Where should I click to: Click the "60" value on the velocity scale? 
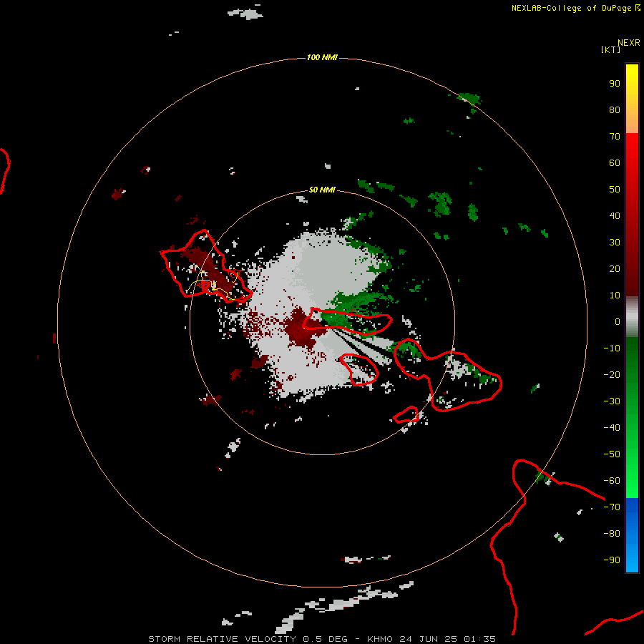pyautogui.click(x=615, y=163)
